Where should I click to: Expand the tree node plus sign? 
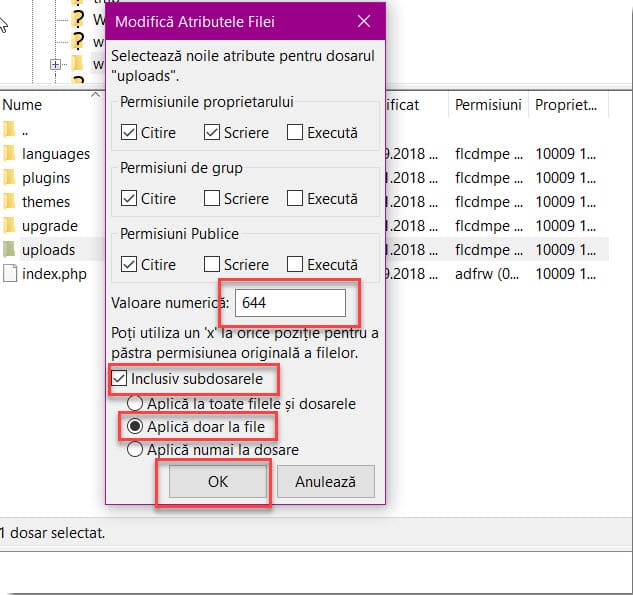coord(55,65)
